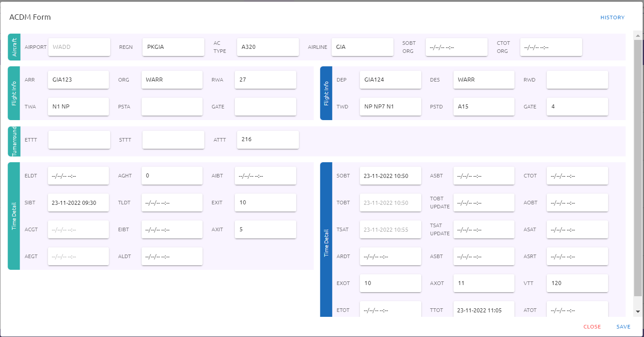Click the AIRLINE field showing GIA
The height and width of the screenshot is (337, 644).
pyautogui.click(x=362, y=47)
